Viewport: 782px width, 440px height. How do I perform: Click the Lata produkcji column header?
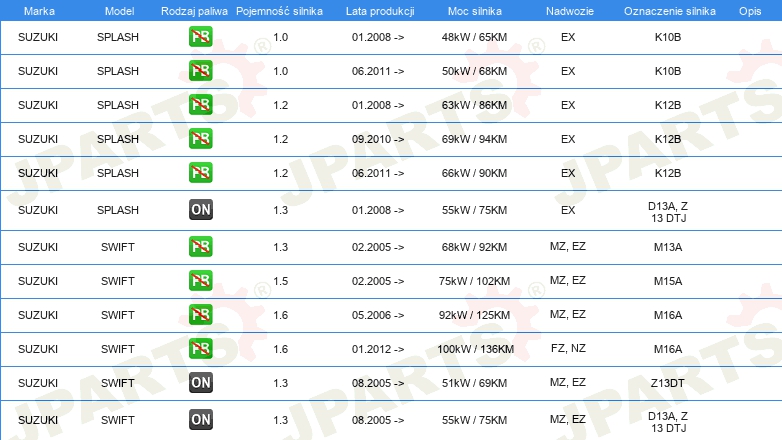pos(380,11)
